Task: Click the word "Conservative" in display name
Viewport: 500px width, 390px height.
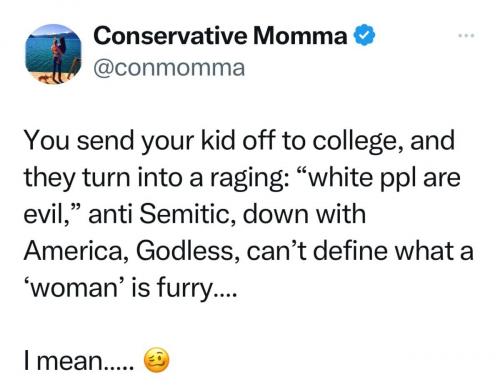Action: point(171,36)
